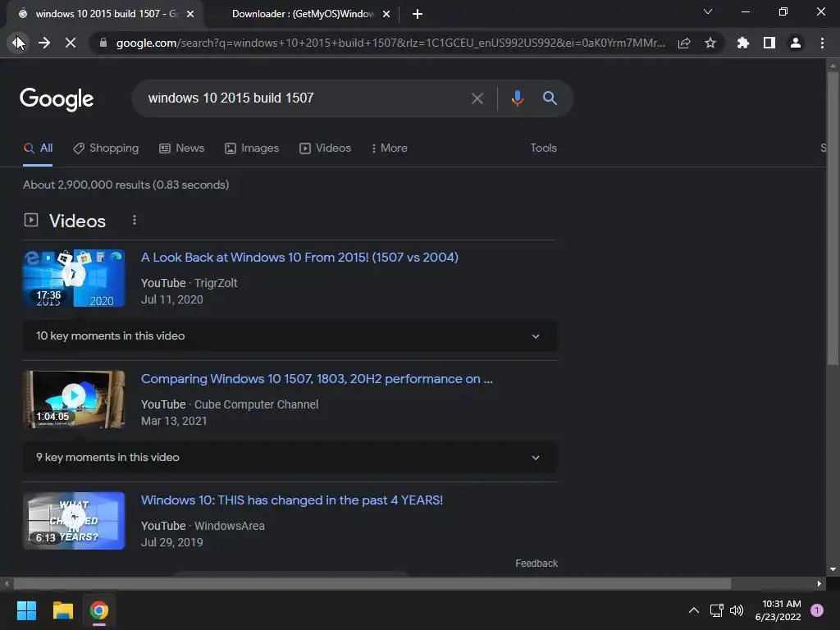This screenshot has height=630, width=840.
Task: Bookmark this page with the star
Action: point(710,43)
